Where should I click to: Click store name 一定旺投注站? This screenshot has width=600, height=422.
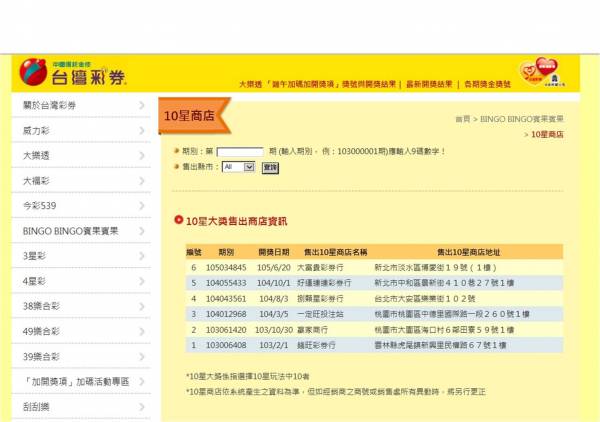320,314
